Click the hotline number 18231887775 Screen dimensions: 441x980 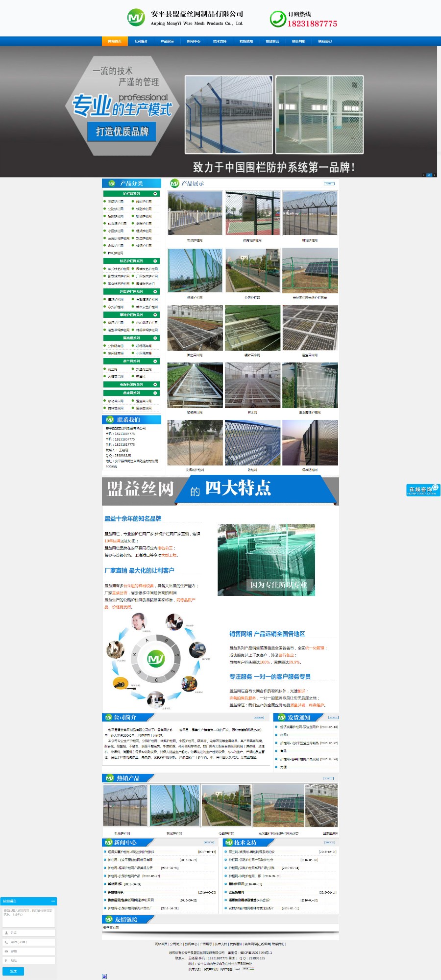tap(312, 24)
